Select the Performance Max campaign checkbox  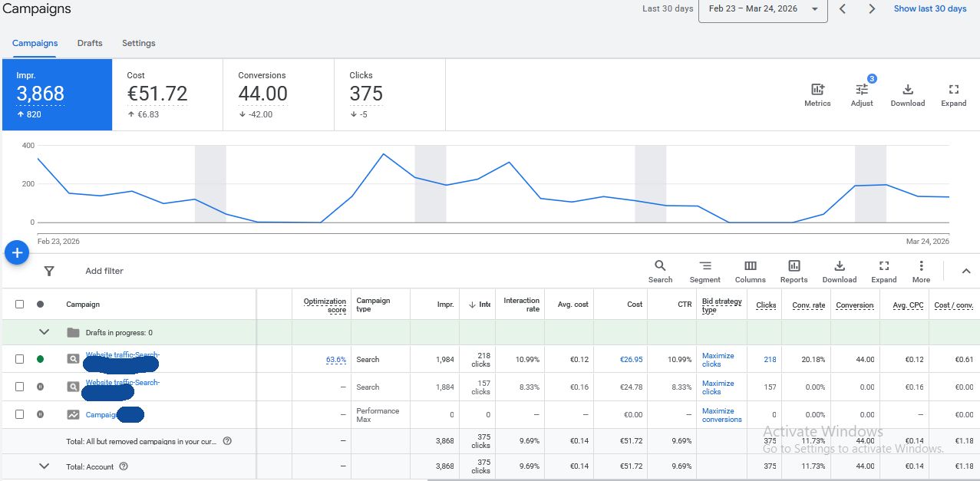point(20,414)
